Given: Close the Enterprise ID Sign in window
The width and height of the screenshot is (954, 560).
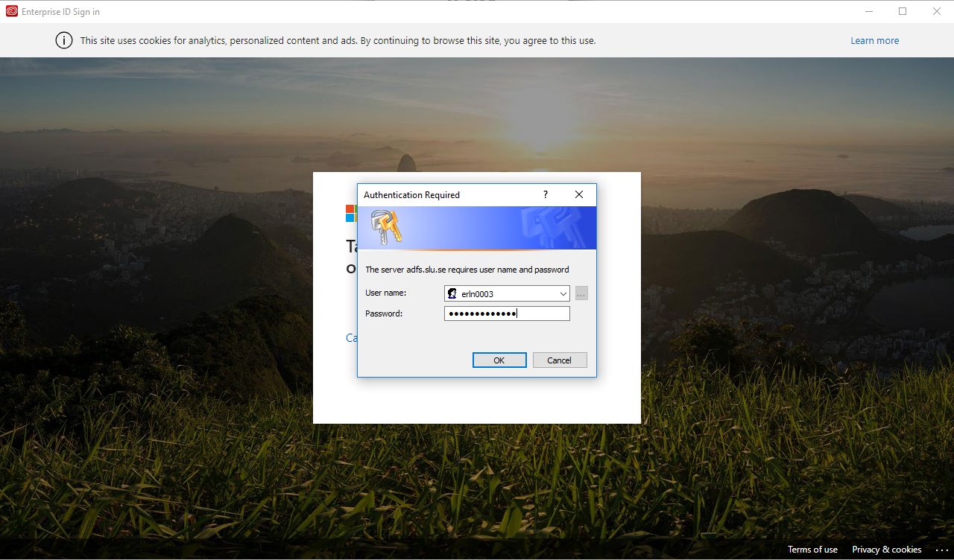Looking at the screenshot, I should click(x=937, y=11).
